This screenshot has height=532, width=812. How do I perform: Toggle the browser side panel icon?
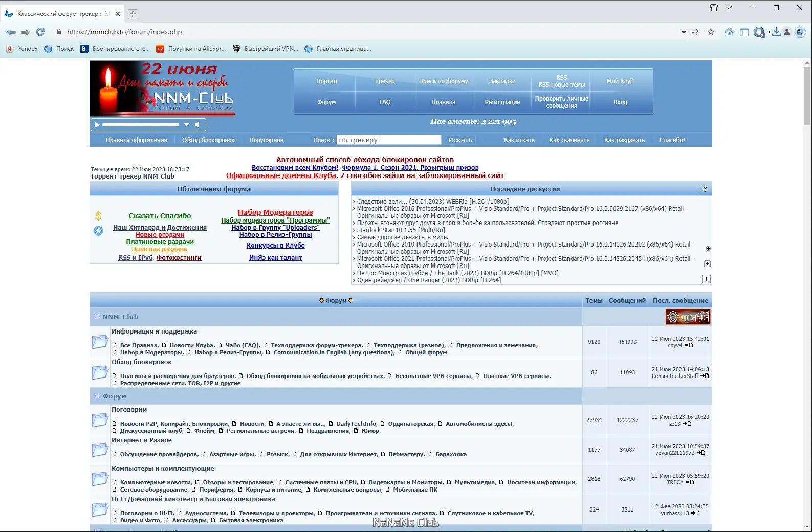coord(744,32)
